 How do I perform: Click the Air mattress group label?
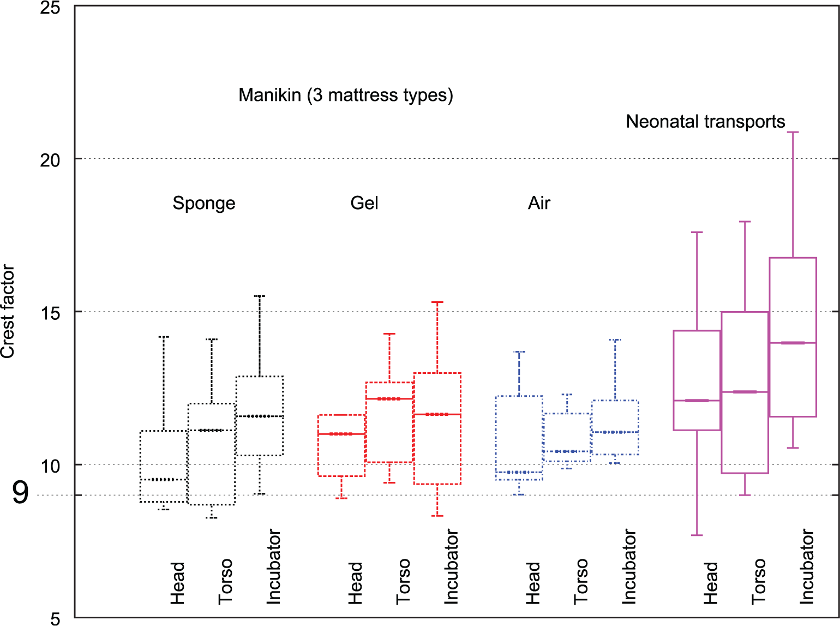point(539,203)
